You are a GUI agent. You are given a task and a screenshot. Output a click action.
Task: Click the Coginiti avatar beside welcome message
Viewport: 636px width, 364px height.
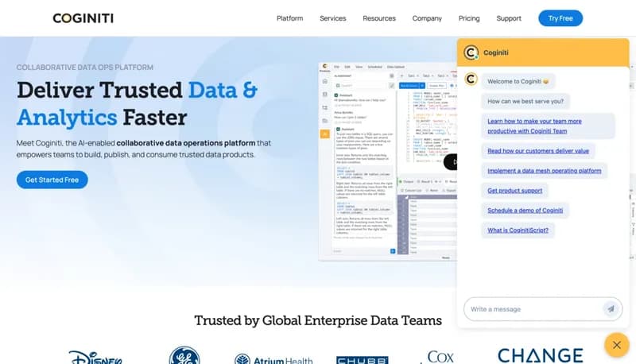(471, 79)
